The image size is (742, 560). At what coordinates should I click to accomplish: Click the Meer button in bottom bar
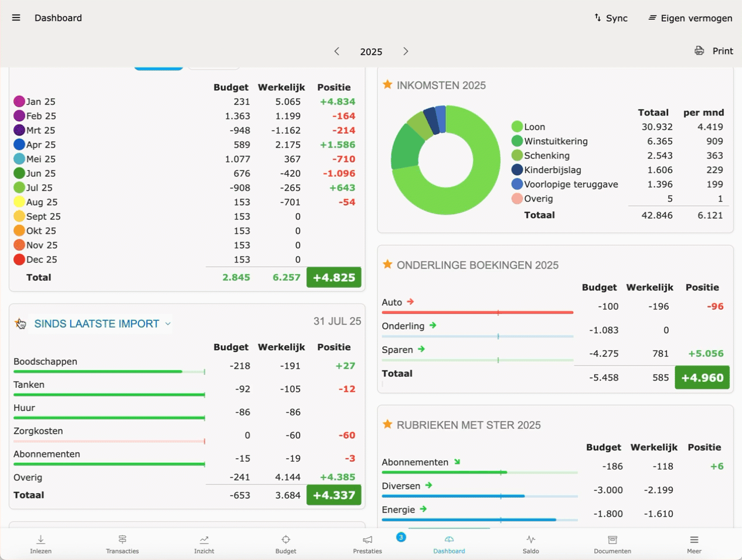click(694, 543)
